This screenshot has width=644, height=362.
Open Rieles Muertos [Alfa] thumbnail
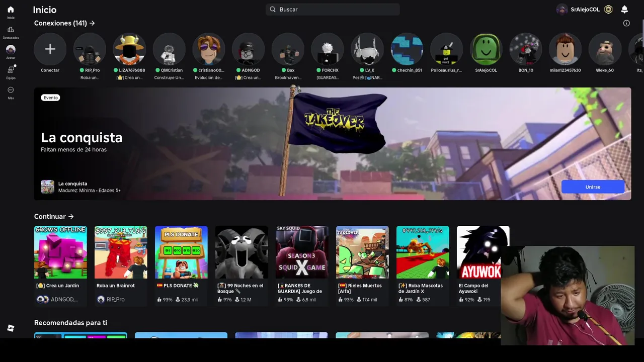coord(362,252)
